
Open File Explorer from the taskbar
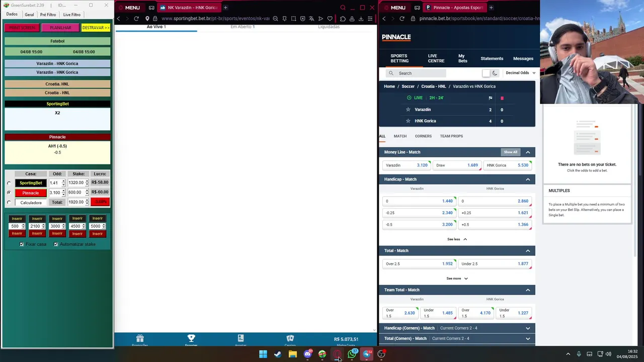point(292,354)
